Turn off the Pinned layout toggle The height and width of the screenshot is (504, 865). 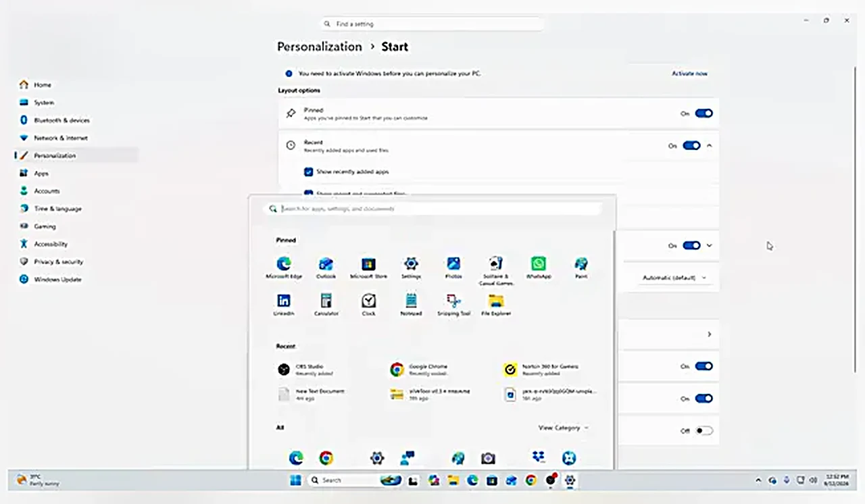pos(704,114)
